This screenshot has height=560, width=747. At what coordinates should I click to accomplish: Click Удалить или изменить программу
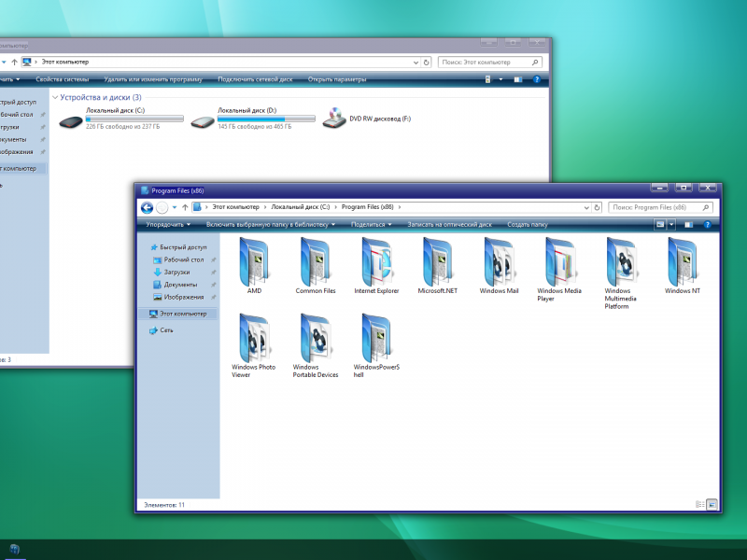153,79
